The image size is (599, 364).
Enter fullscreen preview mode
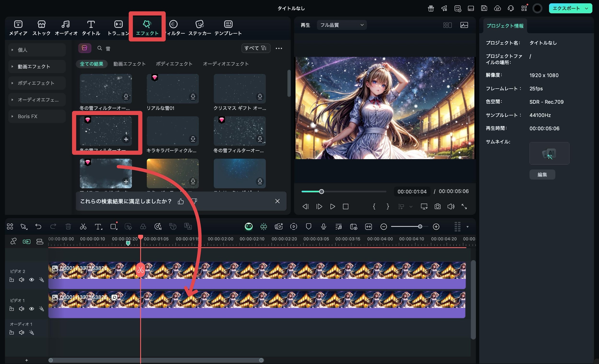(x=464, y=207)
